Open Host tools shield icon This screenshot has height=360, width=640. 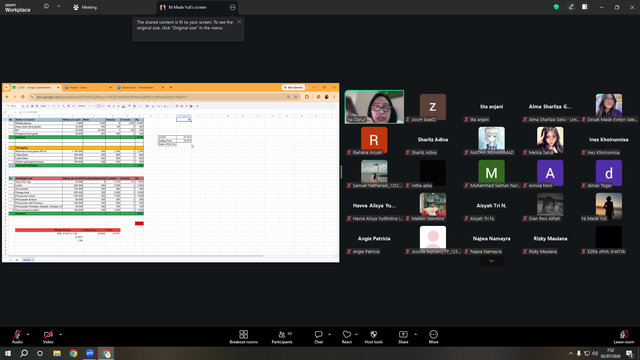click(373, 337)
